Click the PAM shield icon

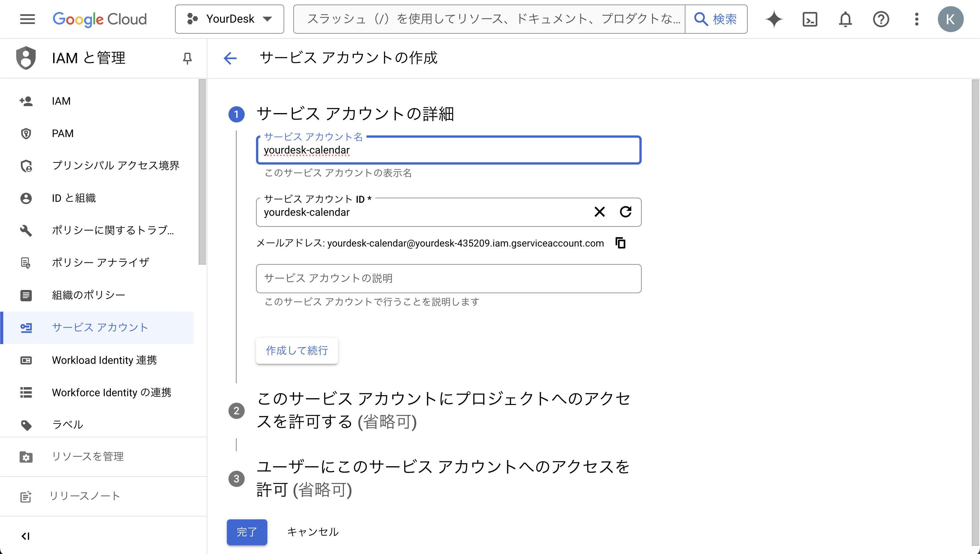pyautogui.click(x=26, y=133)
